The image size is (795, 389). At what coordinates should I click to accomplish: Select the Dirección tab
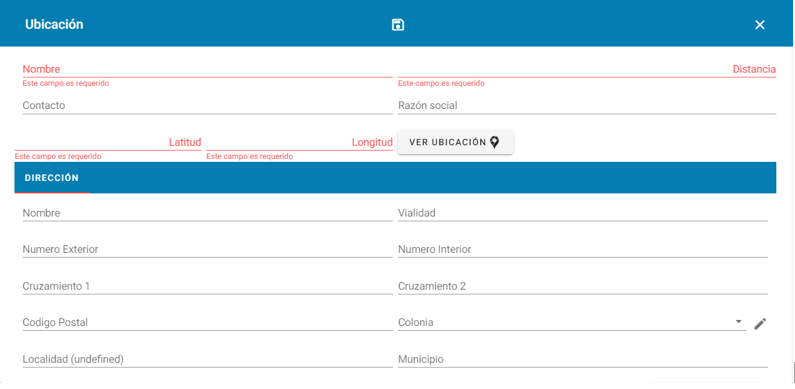coord(52,178)
